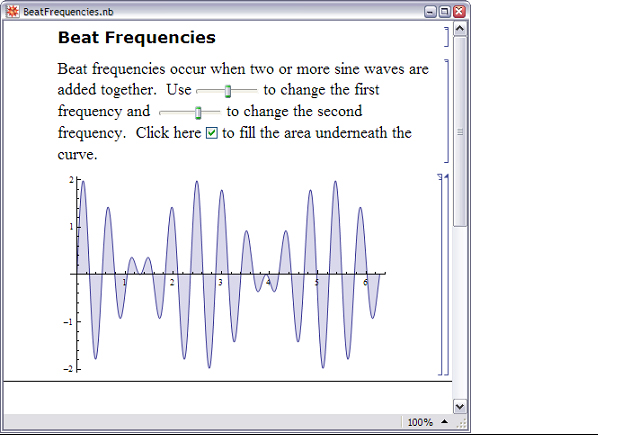Open the 100% zoom magnification menu
The height and width of the screenshot is (435, 621).
pyautogui.click(x=444, y=422)
